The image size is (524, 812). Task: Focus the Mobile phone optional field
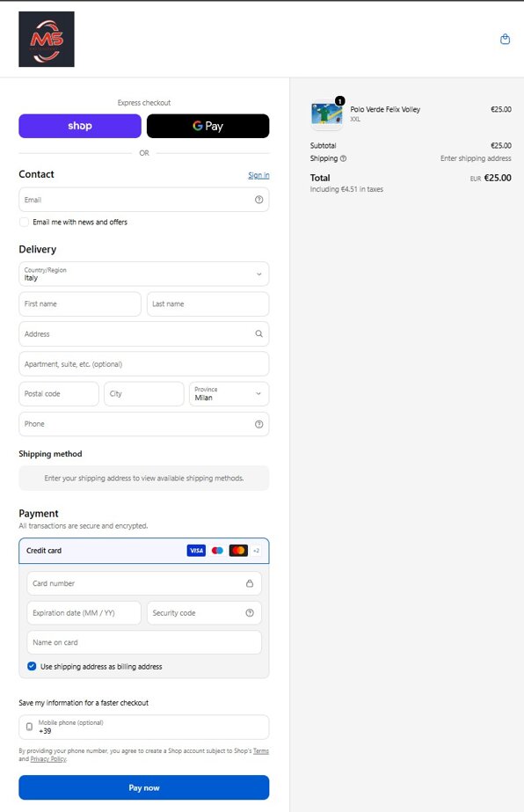[x=144, y=727]
